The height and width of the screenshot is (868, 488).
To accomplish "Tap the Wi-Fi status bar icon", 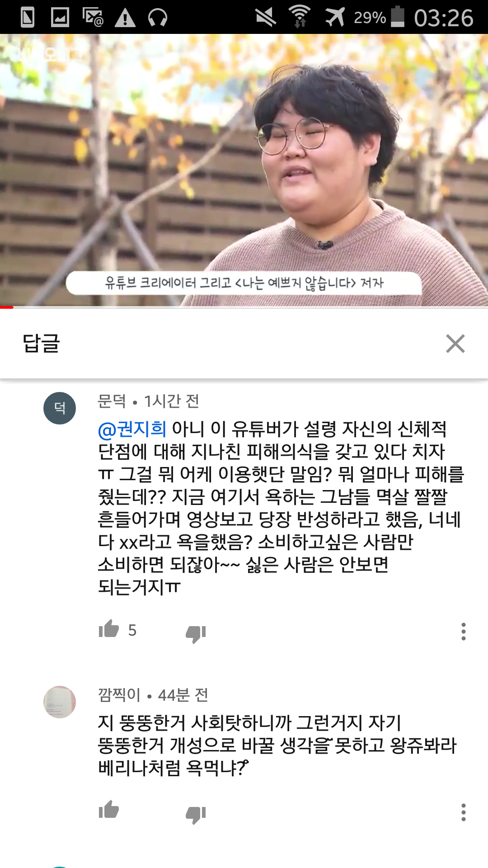I will click(x=300, y=17).
